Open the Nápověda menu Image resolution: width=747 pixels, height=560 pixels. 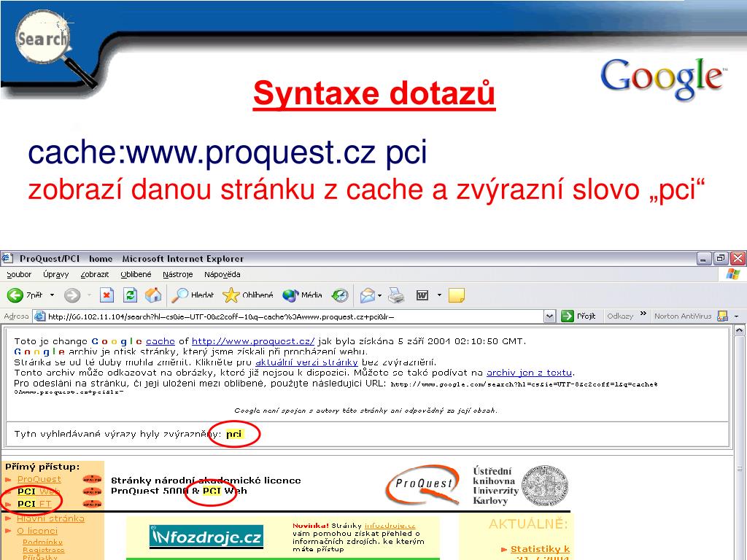pos(222,274)
